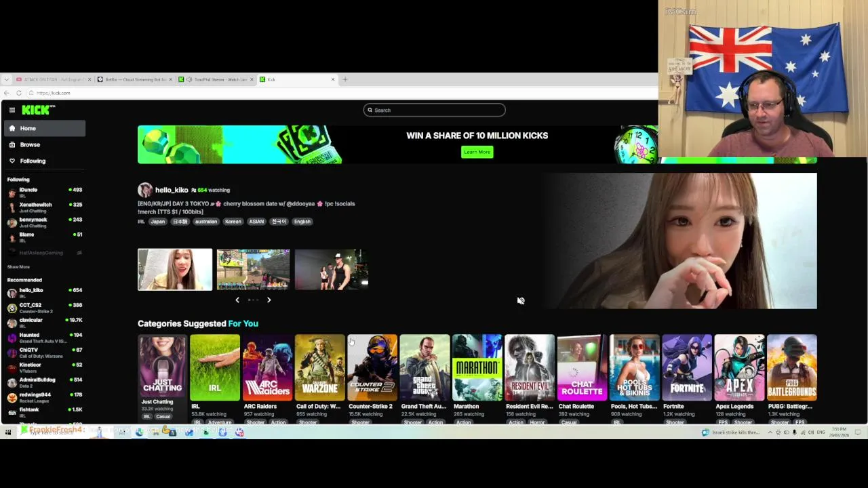
Task: Open Resident Evil category card
Action: (x=530, y=368)
